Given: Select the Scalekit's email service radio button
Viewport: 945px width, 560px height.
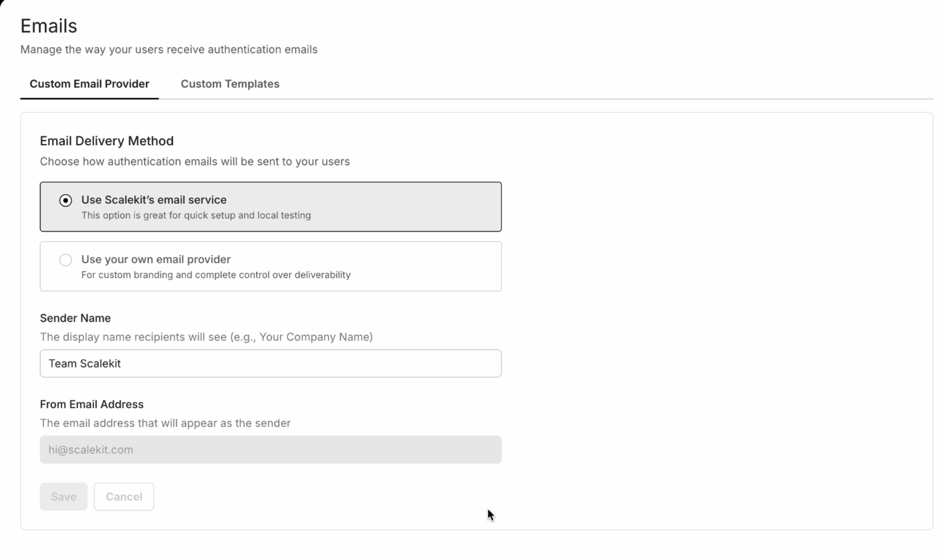Looking at the screenshot, I should 66,201.
